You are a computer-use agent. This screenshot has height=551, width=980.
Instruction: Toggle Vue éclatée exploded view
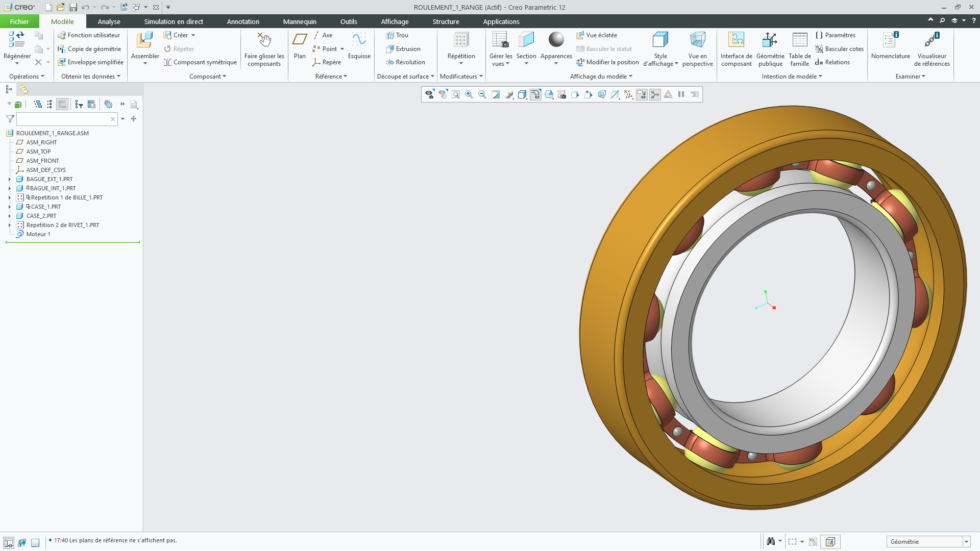tap(597, 35)
